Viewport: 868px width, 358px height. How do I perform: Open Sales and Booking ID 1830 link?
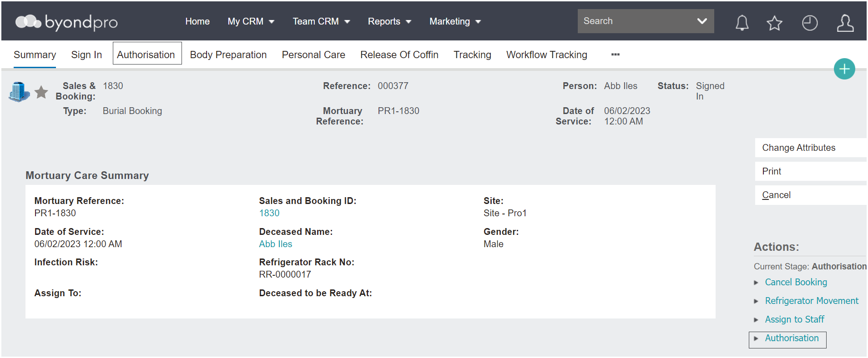point(269,213)
